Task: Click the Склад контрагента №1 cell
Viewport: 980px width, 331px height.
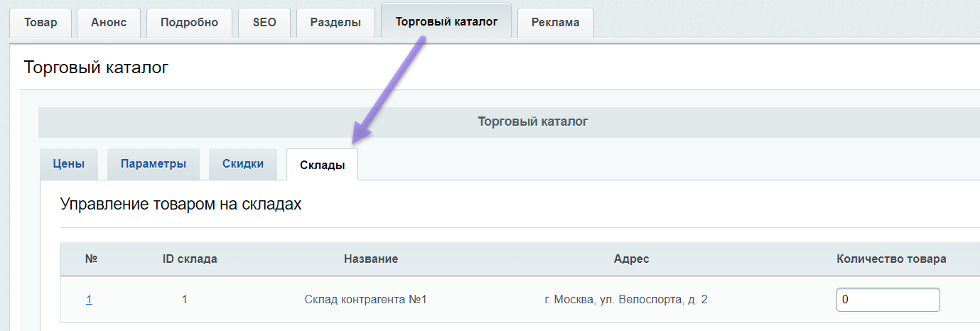Action: coord(365,300)
